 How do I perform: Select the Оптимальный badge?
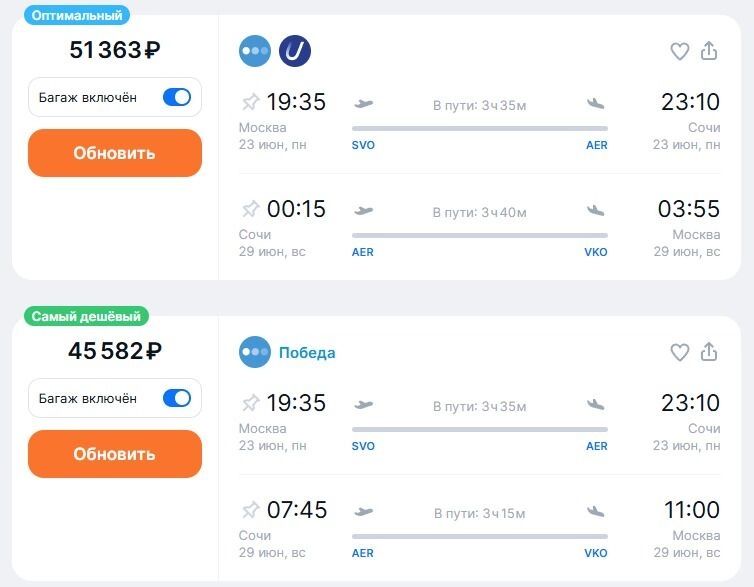point(77,15)
